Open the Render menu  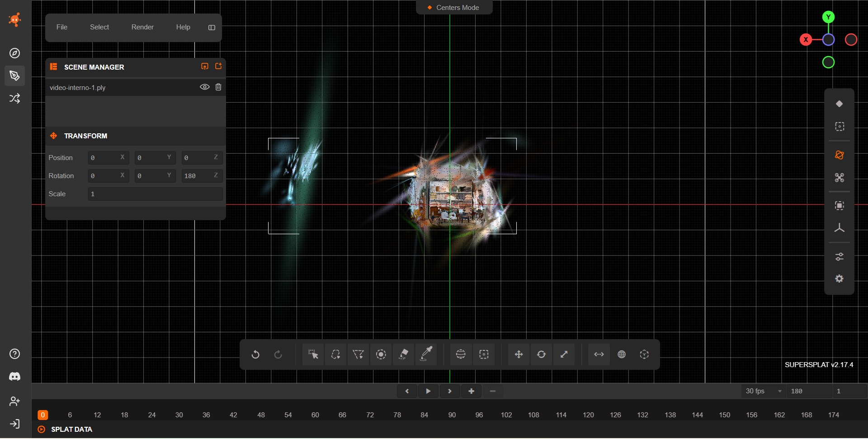pyautogui.click(x=142, y=27)
